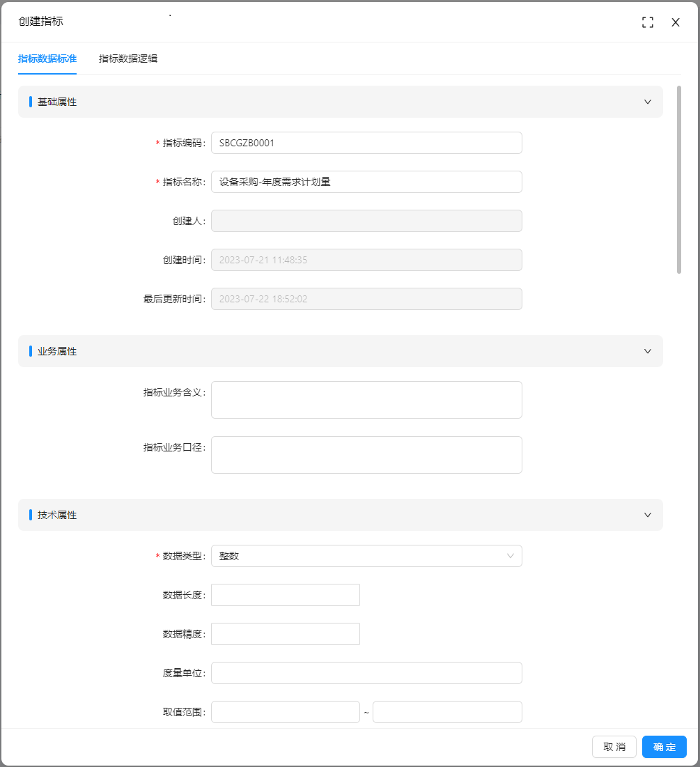Collapse the 技术属性 section
Screen dimensions: 700x767
647,515
